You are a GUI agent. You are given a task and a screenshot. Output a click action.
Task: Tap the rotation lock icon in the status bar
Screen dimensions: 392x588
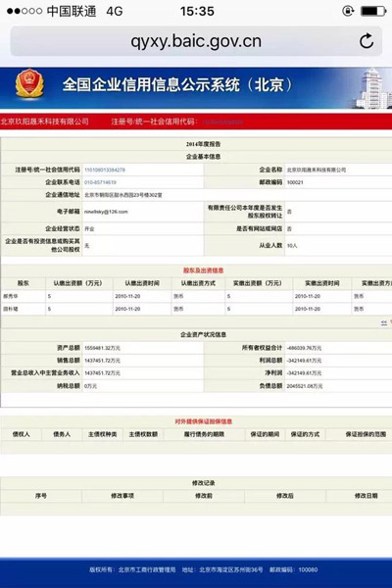tap(348, 11)
